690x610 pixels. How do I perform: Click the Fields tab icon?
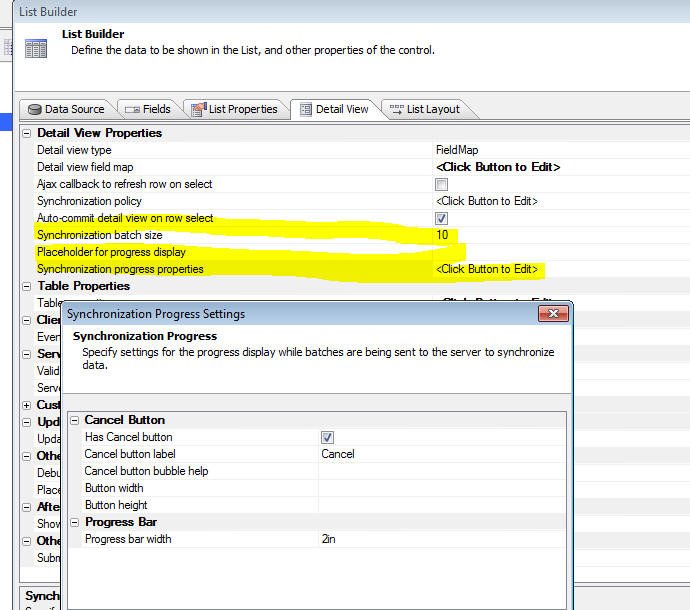point(132,110)
